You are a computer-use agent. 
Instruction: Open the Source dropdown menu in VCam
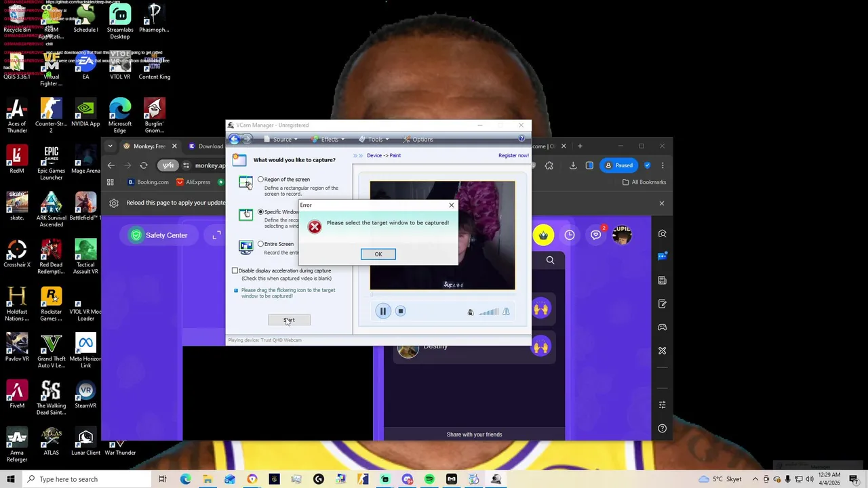point(281,140)
